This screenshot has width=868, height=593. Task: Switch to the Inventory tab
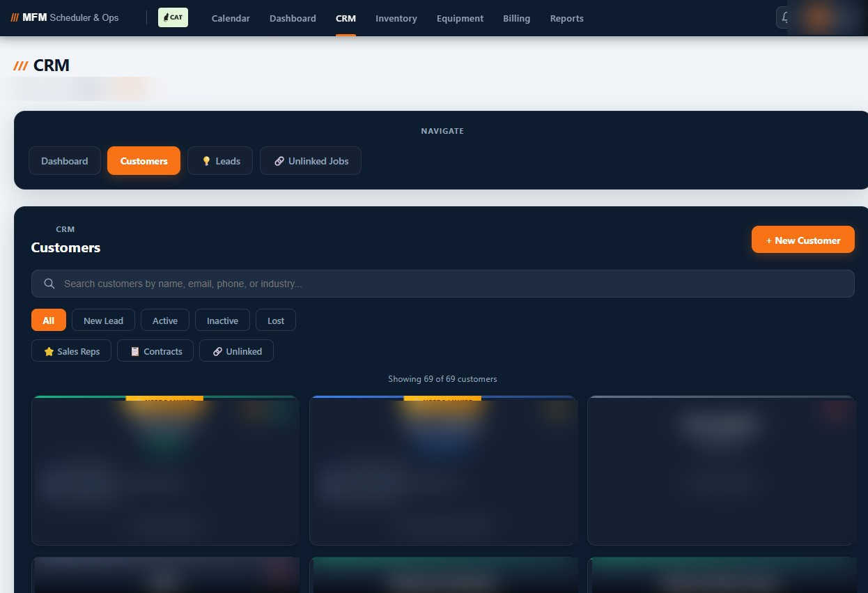(396, 18)
